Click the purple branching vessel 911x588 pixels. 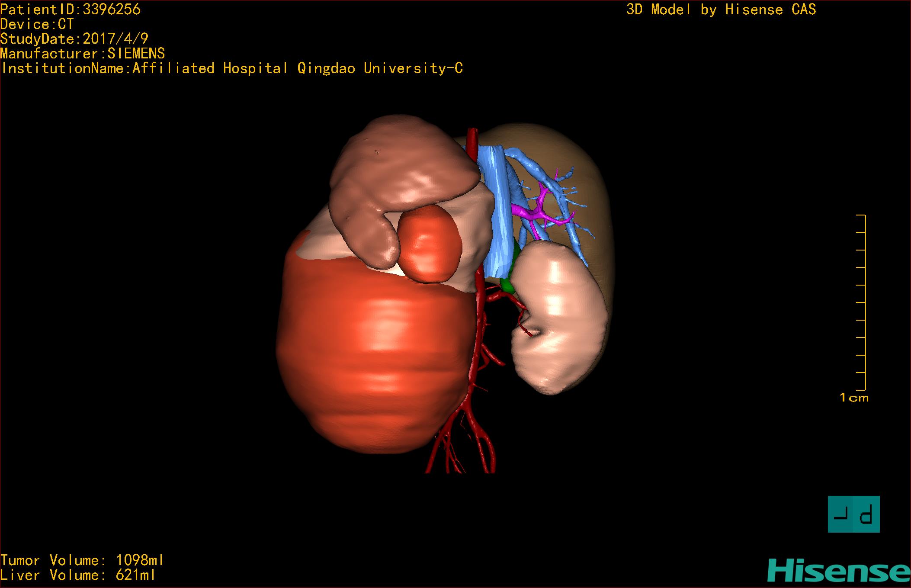531,213
